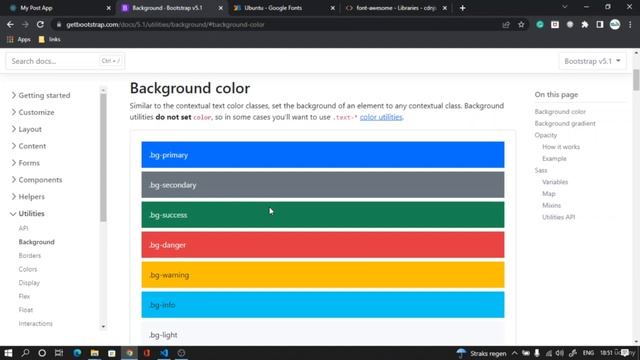This screenshot has width=640, height=360.
Task: Close the Ubuntu Google Fonts tab
Action: [333, 8]
